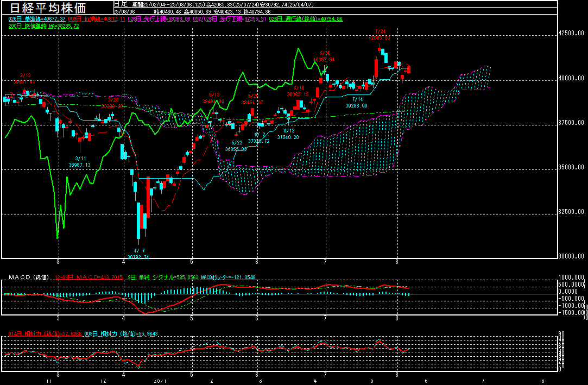
Task: Click the 30000.00 price axis label
Action: (571, 256)
